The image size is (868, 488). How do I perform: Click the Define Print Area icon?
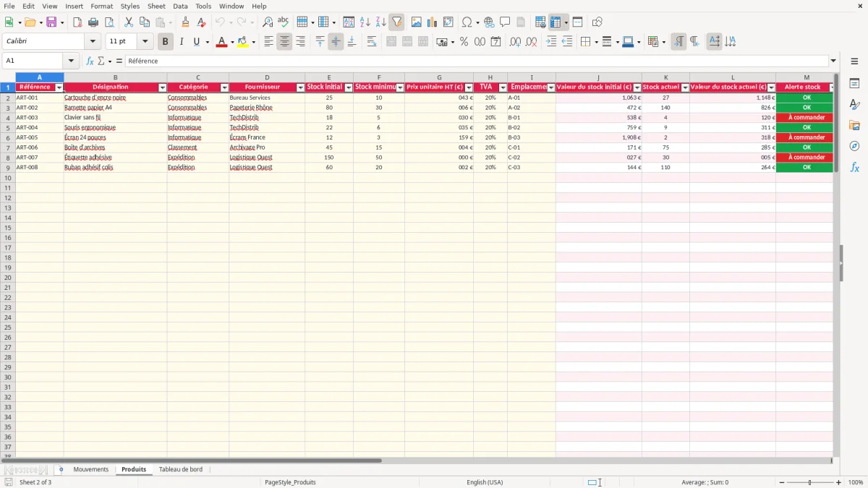540,22
